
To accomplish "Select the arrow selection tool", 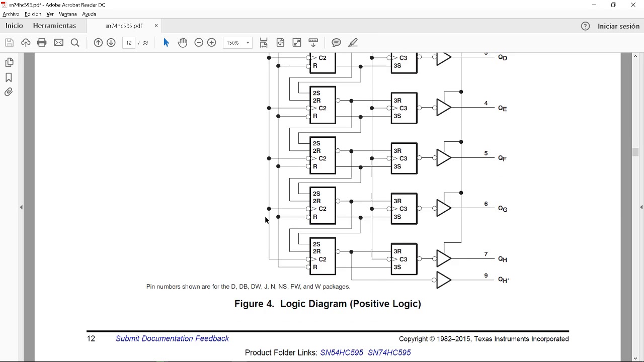I will 167,43.
